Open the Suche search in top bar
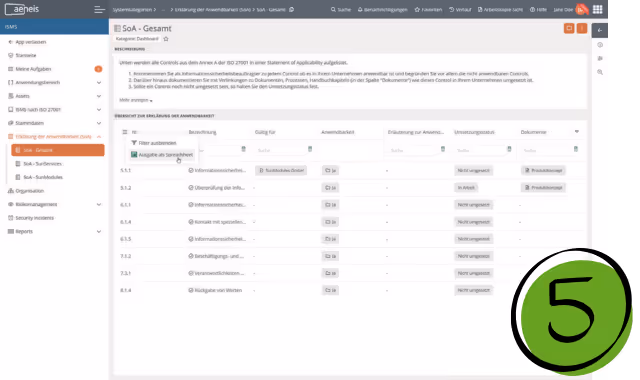640x380 pixels. 341,9
